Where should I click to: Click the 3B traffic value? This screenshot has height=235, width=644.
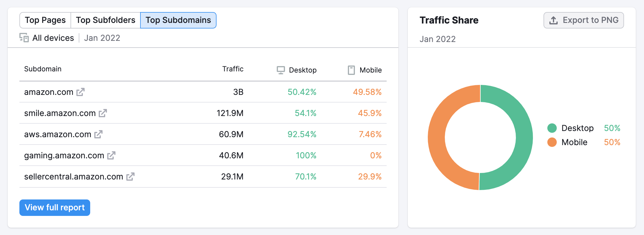coord(238,92)
